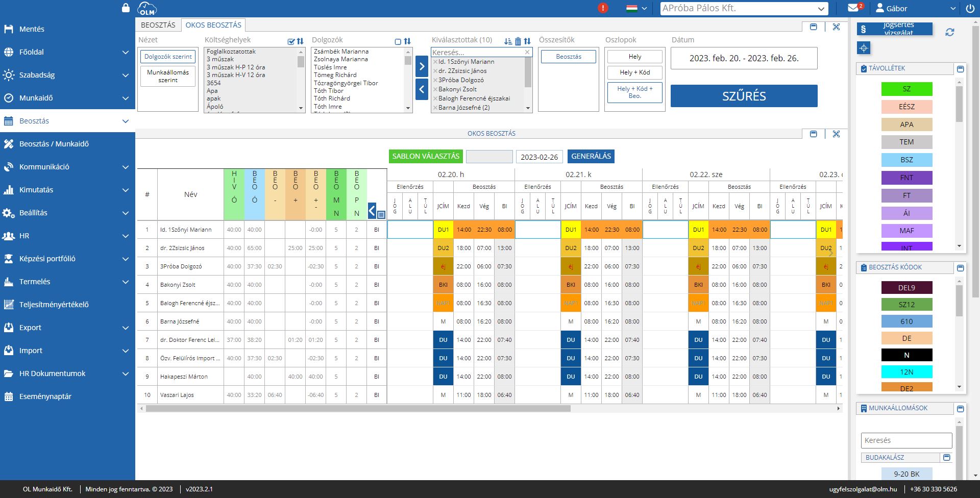Open Mentés in the sidebar
This screenshot has width=980, height=498.
[x=67, y=29]
